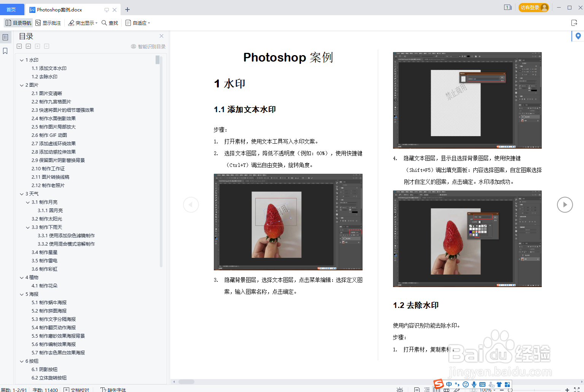
Task: Collapse the 6 按钮 outline section
Action: click(22, 361)
